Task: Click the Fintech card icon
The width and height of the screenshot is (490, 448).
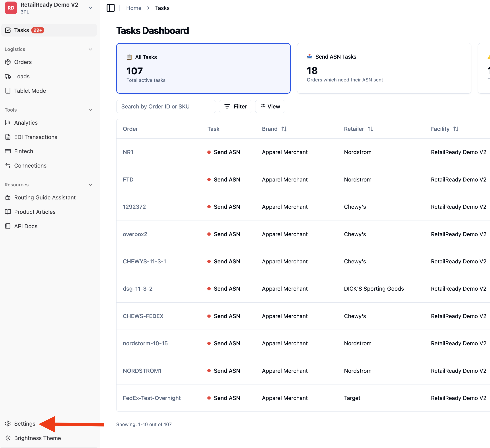Action: tap(8, 151)
